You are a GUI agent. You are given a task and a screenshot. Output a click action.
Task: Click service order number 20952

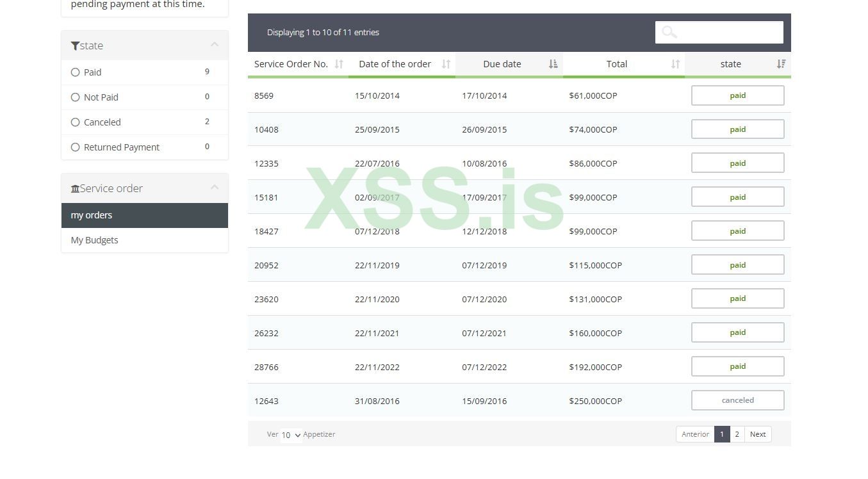point(266,266)
